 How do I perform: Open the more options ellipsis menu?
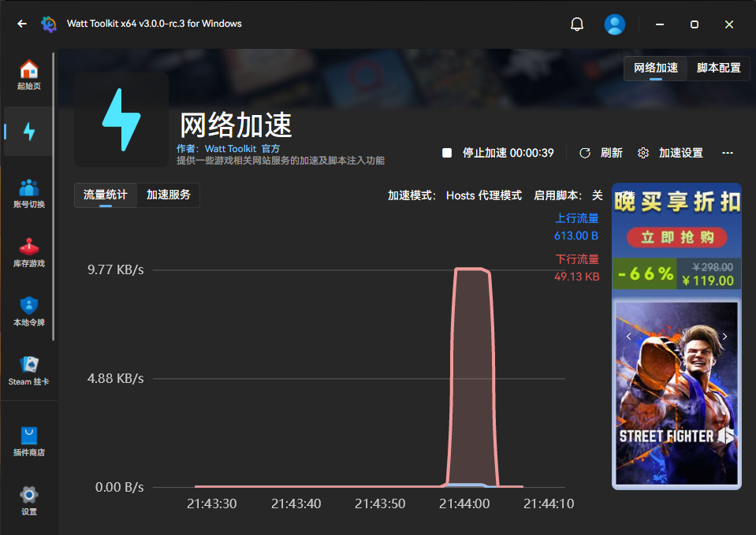point(728,153)
